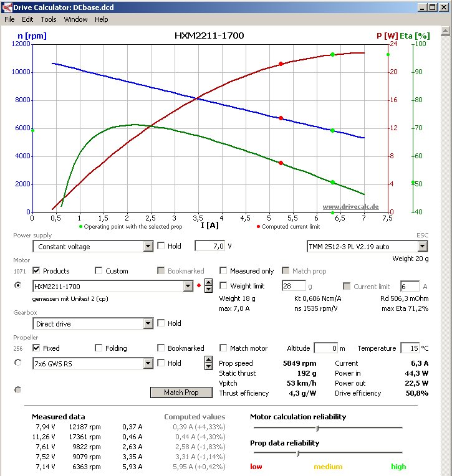Click the propeller list up/down stepper arrows

click(x=208, y=363)
